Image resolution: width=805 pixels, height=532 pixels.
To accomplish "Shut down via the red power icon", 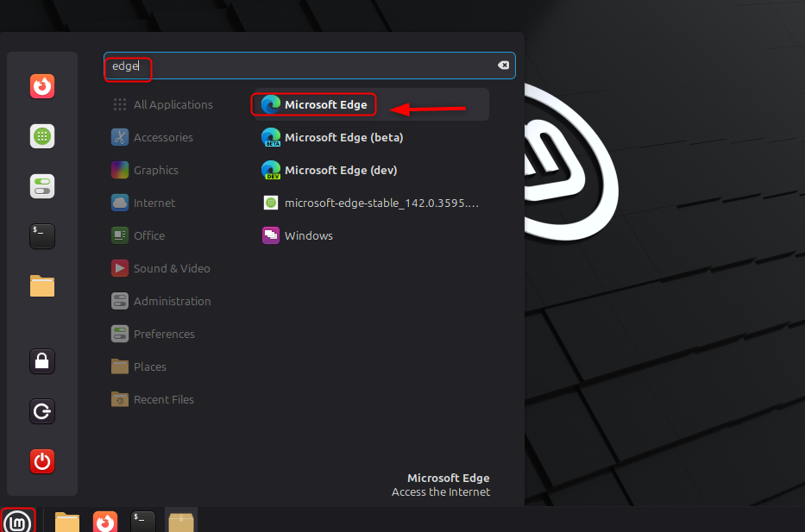I will point(42,461).
